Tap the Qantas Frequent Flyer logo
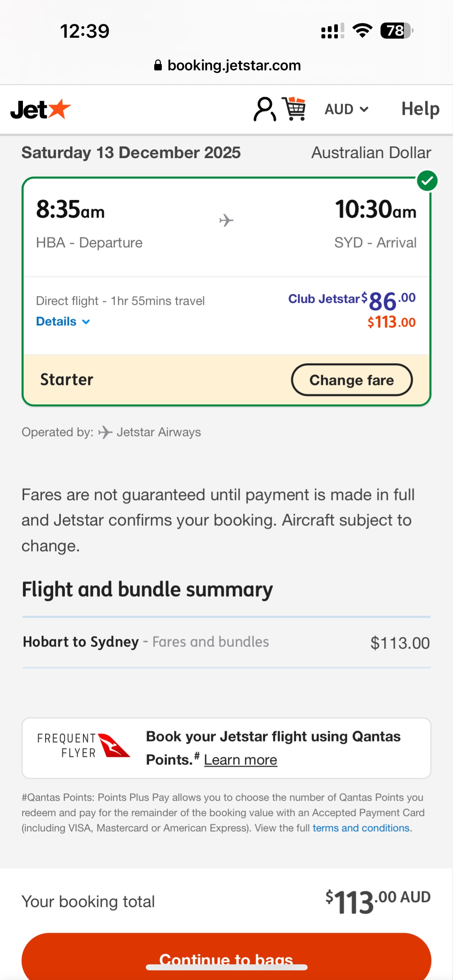Image resolution: width=453 pixels, height=980 pixels. tap(83, 746)
